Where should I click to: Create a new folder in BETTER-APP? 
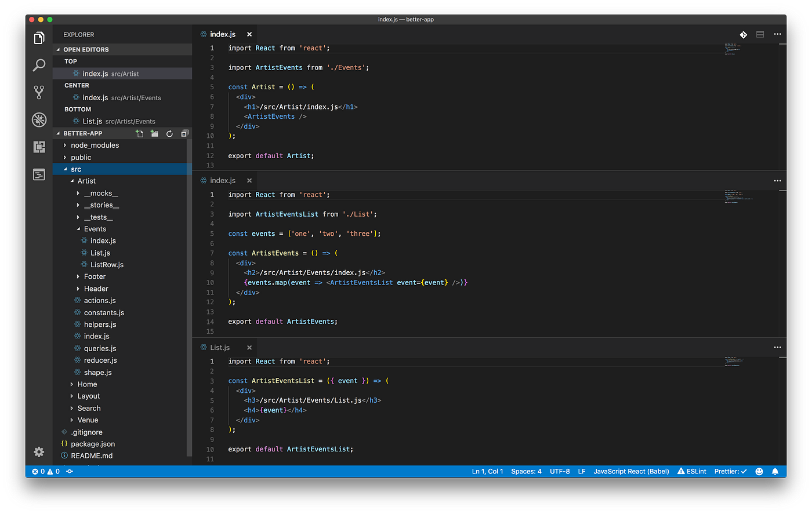click(154, 133)
